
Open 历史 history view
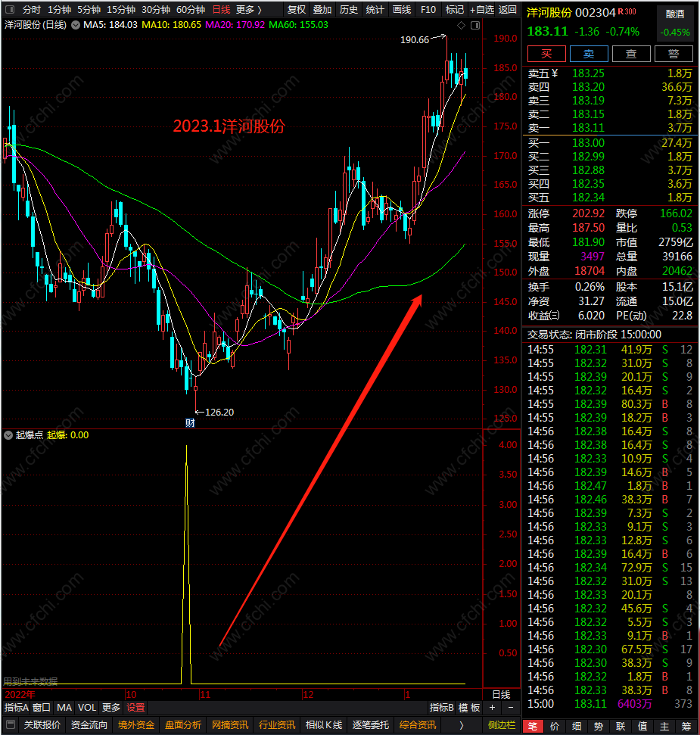[x=349, y=9]
